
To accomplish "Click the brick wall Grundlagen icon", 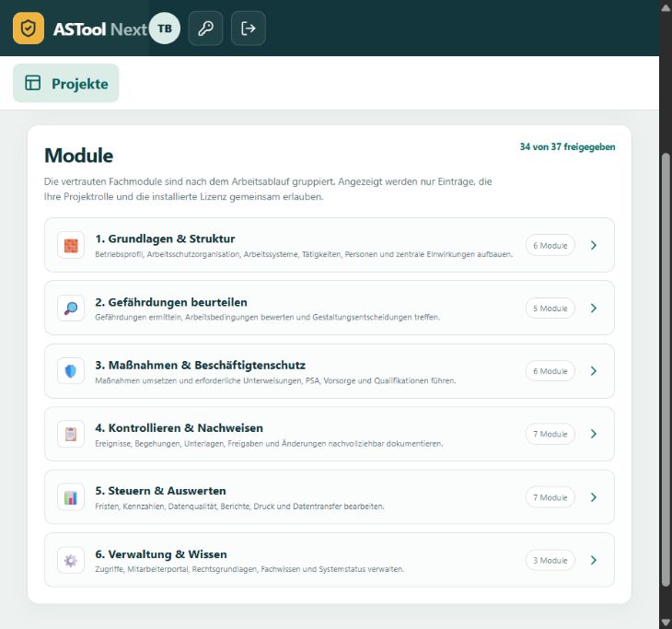I will (x=71, y=246).
